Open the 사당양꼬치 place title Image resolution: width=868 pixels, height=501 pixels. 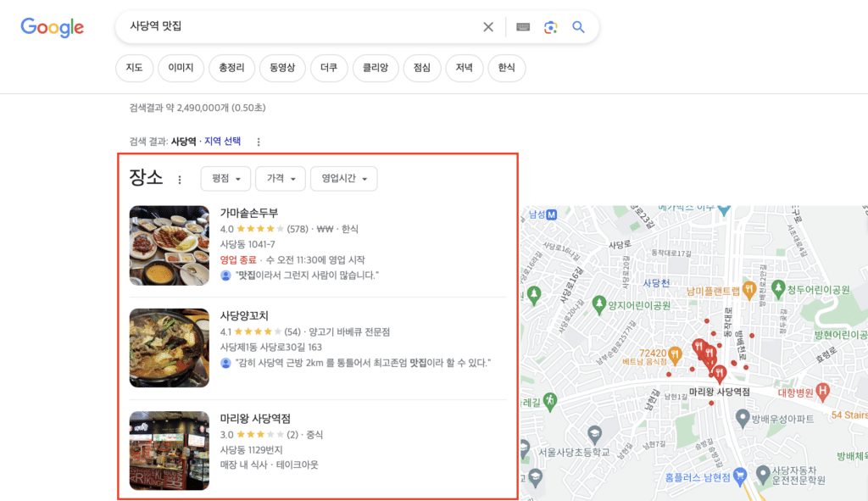(244, 316)
